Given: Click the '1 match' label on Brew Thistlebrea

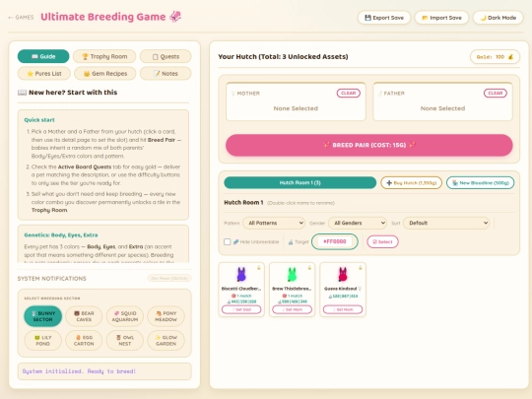Looking at the screenshot, I should point(292,296).
